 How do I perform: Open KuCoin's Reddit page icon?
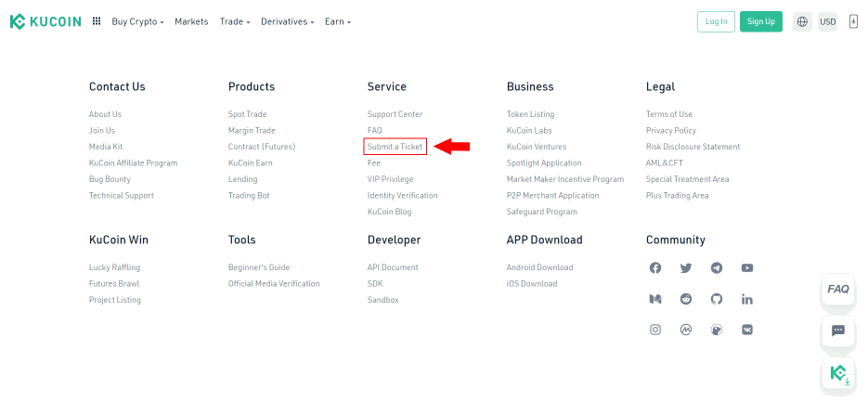(686, 299)
